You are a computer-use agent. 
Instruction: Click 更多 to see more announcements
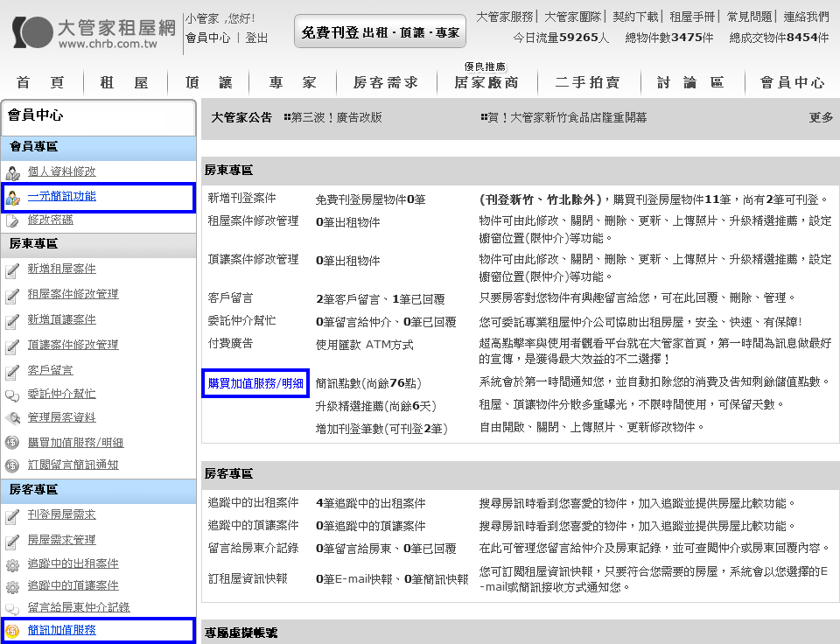[x=821, y=117]
